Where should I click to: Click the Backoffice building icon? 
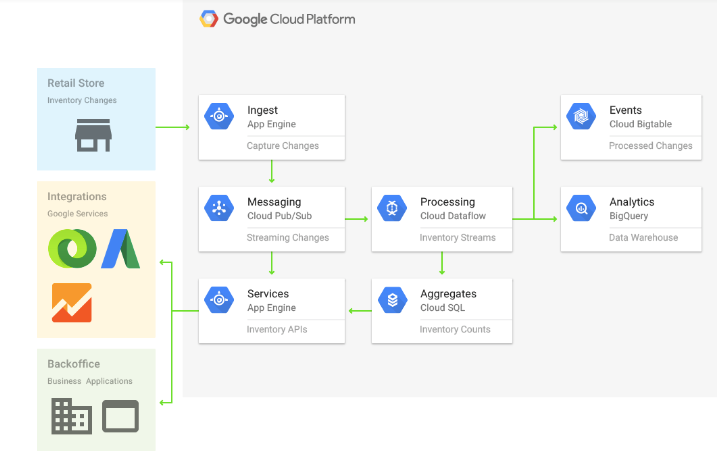click(x=71, y=416)
